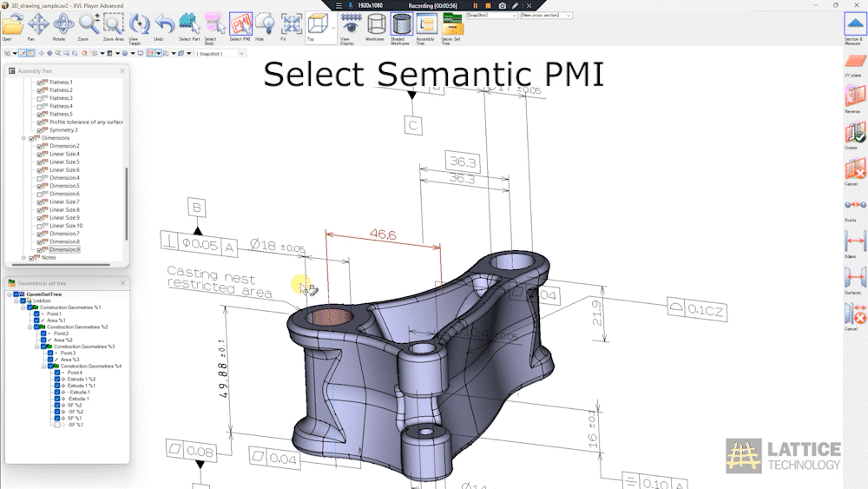The height and width of the screenshot is (489, 868).
Task: Pause the screen recording
Action: pos(475,5)
